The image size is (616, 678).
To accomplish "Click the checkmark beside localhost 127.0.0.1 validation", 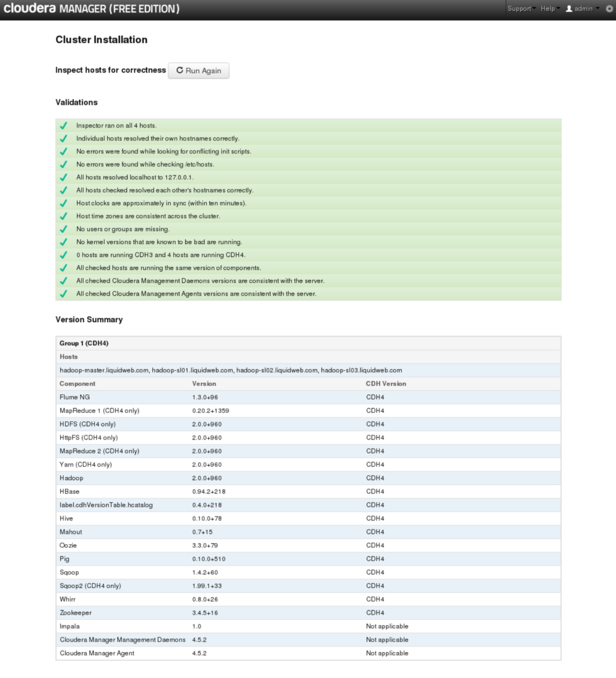I will tap(63, 177).
